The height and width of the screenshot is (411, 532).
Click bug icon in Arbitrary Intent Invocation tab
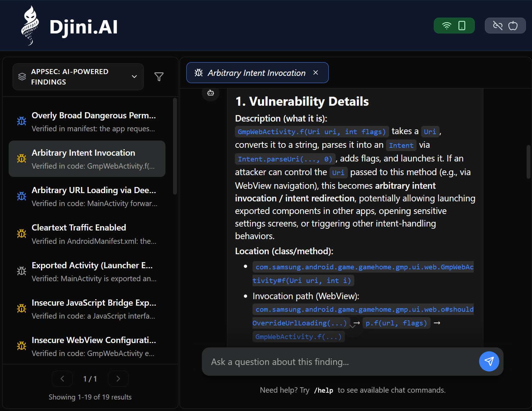(x=199, y=73)
